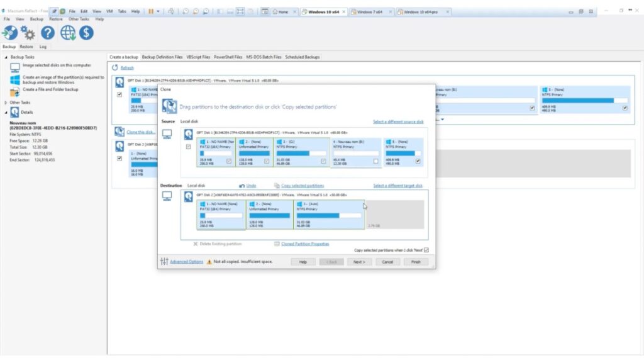
Task: Click the Destination local disk monitor icon
Action: tap(167, 196)
